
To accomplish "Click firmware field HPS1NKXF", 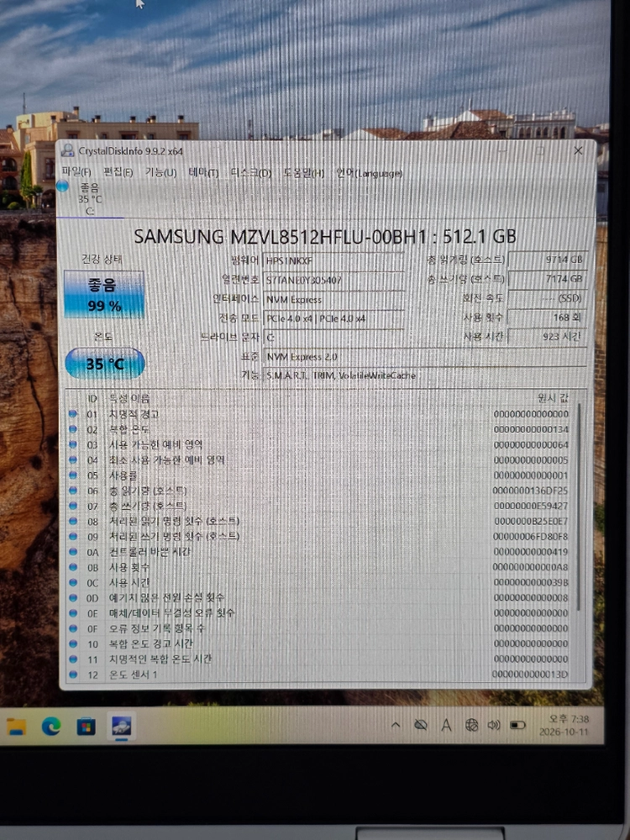I will (333, 261).
